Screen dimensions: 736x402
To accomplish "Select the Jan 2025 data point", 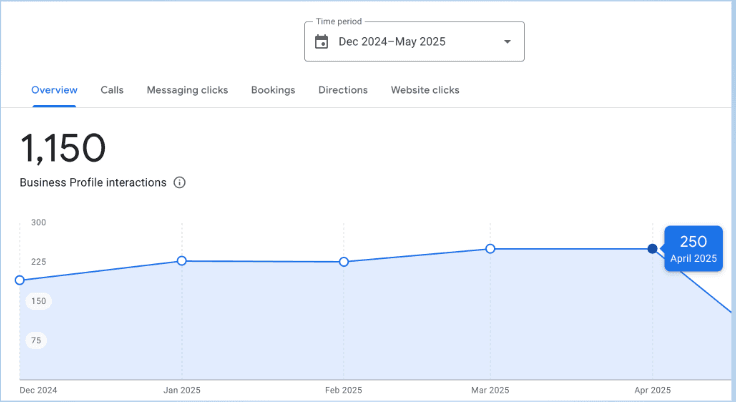I will (182, 261).
